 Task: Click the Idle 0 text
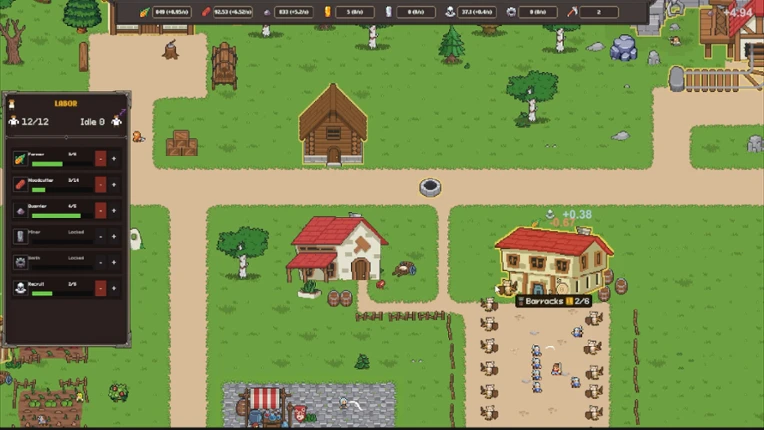coord(93,122)
